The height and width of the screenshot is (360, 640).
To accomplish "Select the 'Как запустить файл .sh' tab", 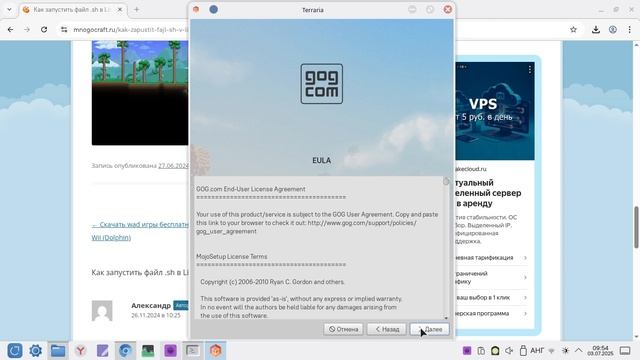I will [x=71, y=9].
